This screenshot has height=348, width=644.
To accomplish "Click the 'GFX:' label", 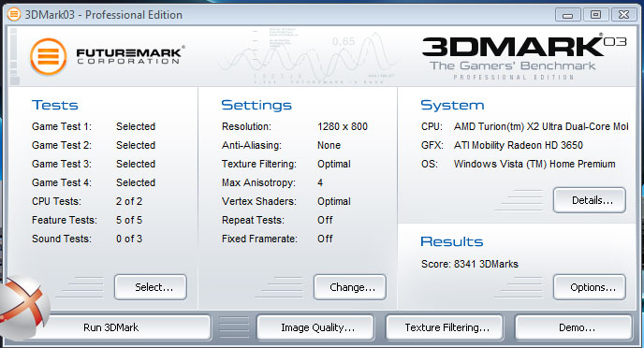I will pos(432,145).
